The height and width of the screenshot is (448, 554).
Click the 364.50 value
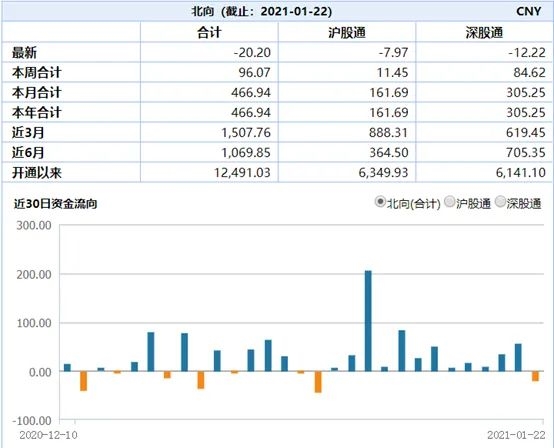[x=389, y=153]
